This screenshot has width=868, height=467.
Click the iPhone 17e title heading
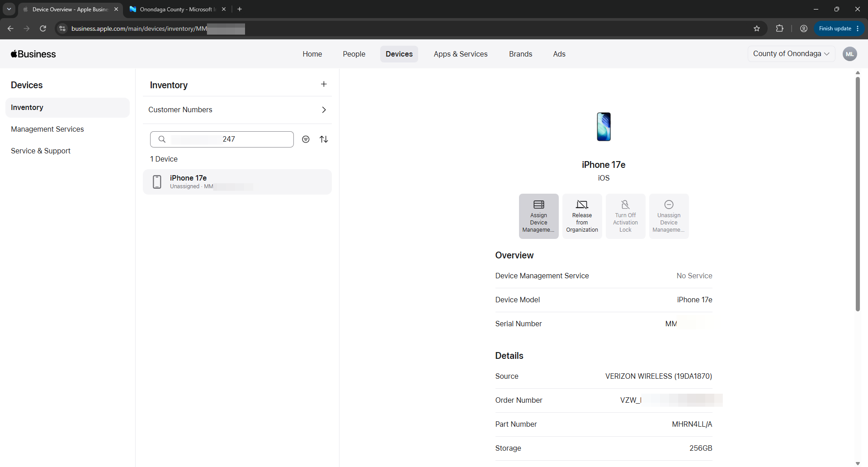pyautogui.click(x=604, y=165)
